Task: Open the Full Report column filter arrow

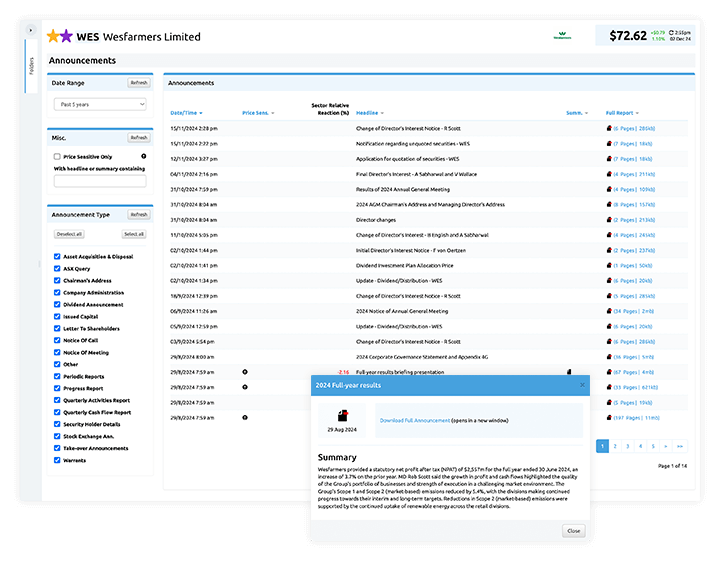Action: tap(637, 113)
